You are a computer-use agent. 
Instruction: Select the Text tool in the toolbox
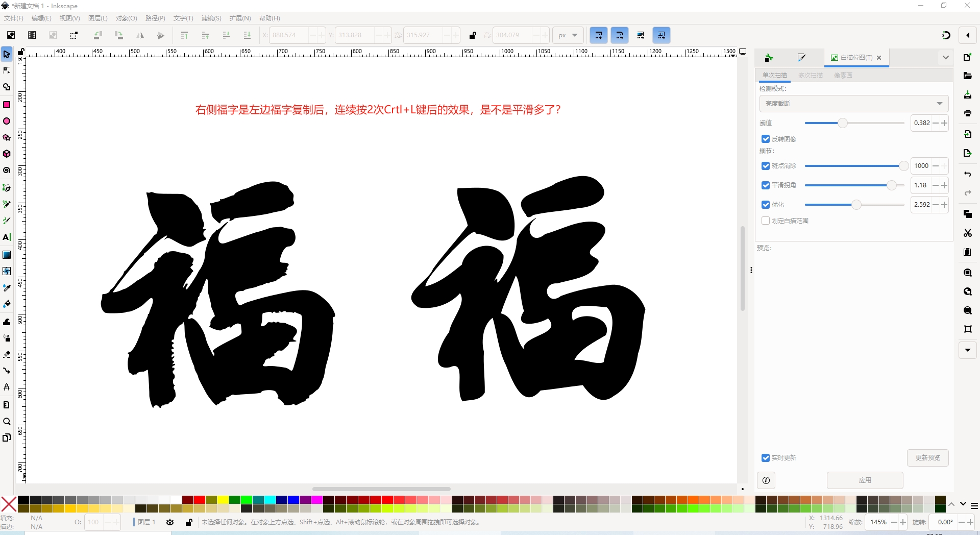[x=7, y=237]
